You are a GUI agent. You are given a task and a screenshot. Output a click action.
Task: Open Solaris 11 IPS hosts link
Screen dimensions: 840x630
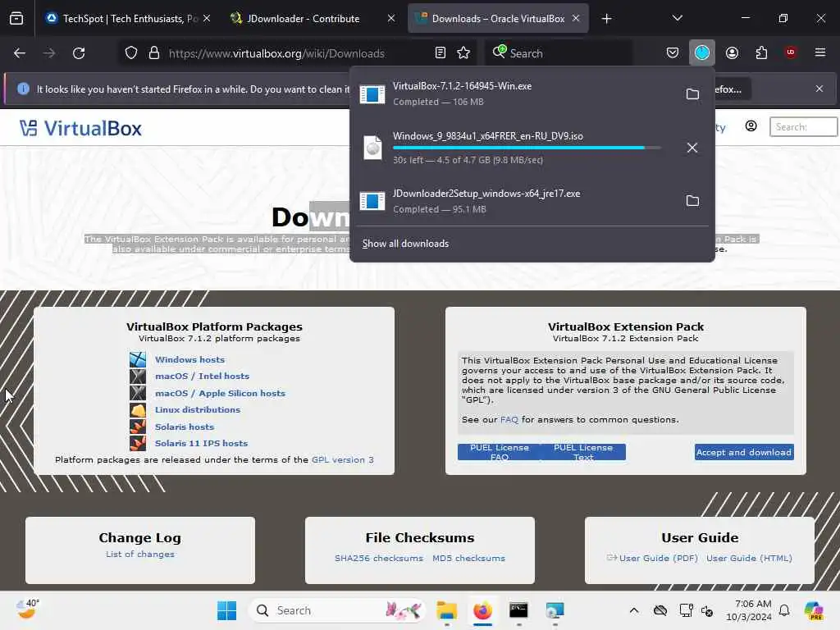(x=202, y=443)
